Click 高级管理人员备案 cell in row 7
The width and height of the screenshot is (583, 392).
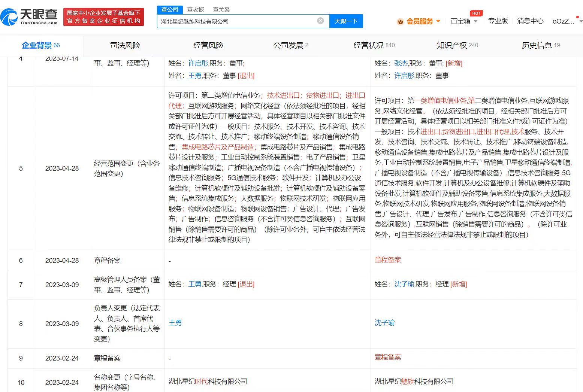(x=127, y=285)
